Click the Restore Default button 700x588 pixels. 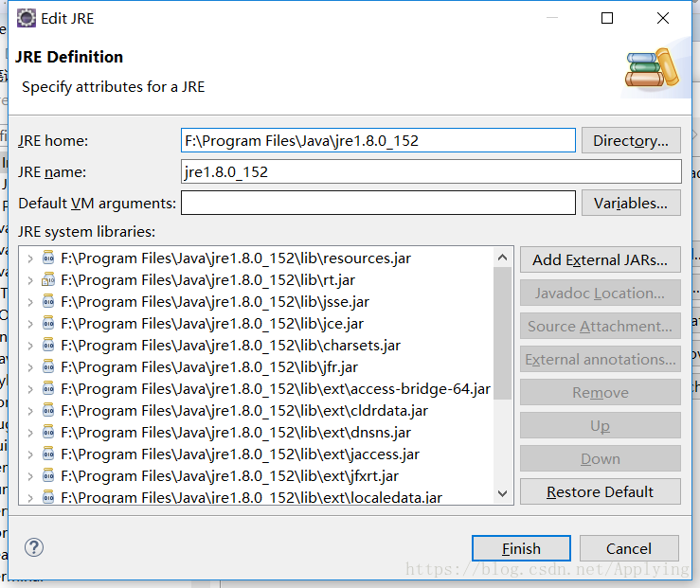point(600,491)
